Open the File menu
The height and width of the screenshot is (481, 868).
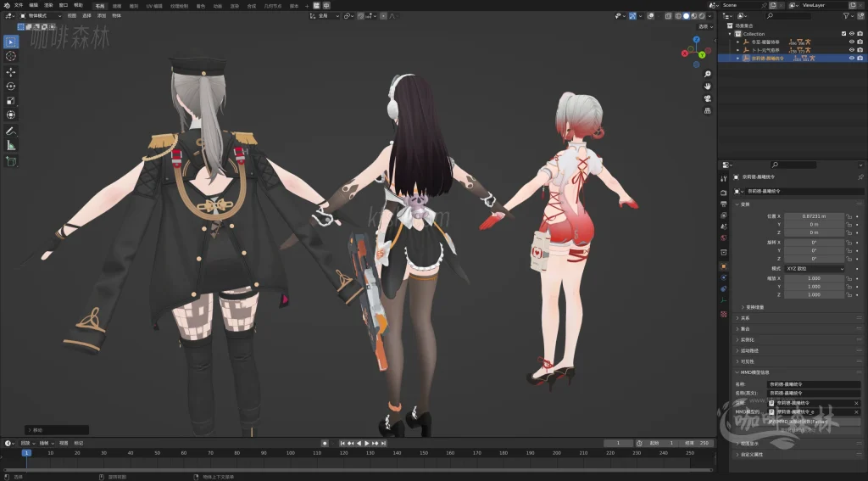19,5
